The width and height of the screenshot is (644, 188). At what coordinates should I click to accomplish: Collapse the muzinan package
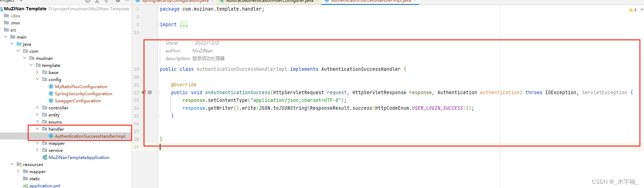[x=25, y=58]
